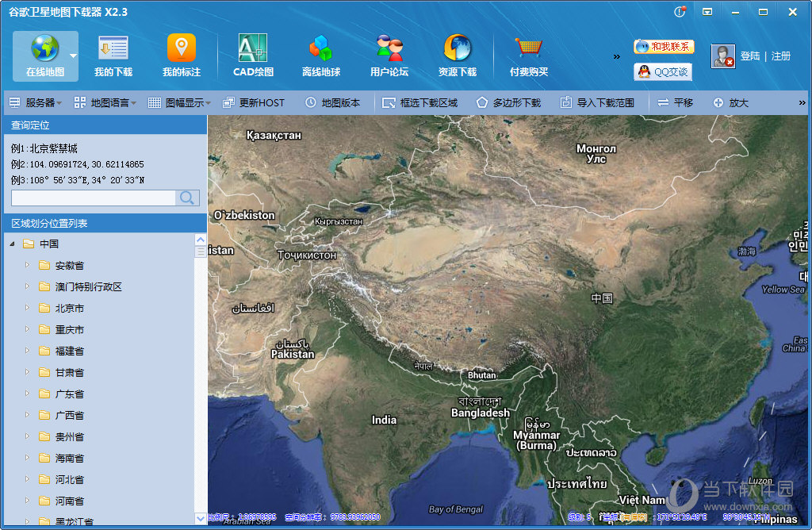Select 甘肃省 in region list

click(70, 372)
